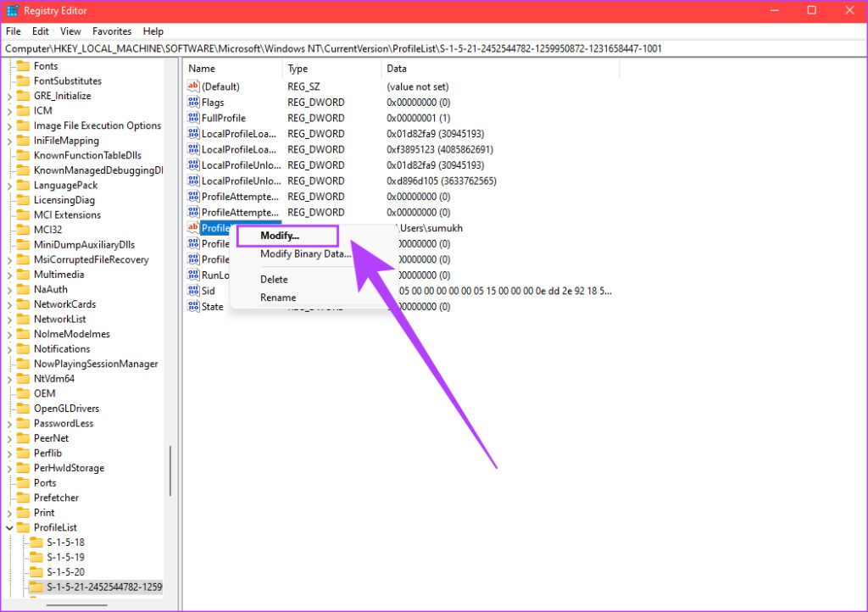Click the Ports folder icon
Image resolution: width=868 pixels, height=612 pixels.
pyautogui.click(x=23, y=482)
